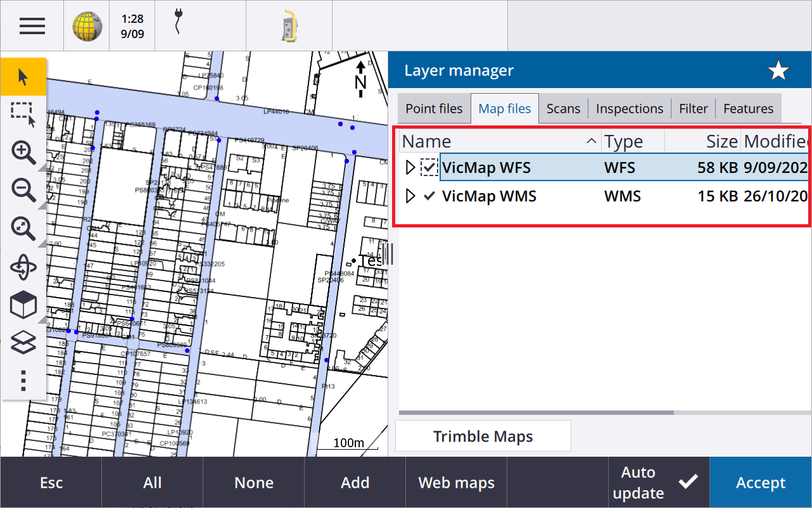The image size is (812, 508).
Task: Open the layers stack icon in the map toolbar
Action: 23,343
